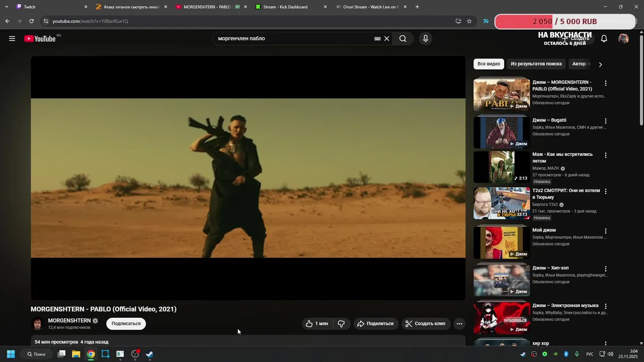The height and width of the screenshot is (362, 644).
Task: Open the YouTube guide hamburger menu
Action: tap(12, 39)
